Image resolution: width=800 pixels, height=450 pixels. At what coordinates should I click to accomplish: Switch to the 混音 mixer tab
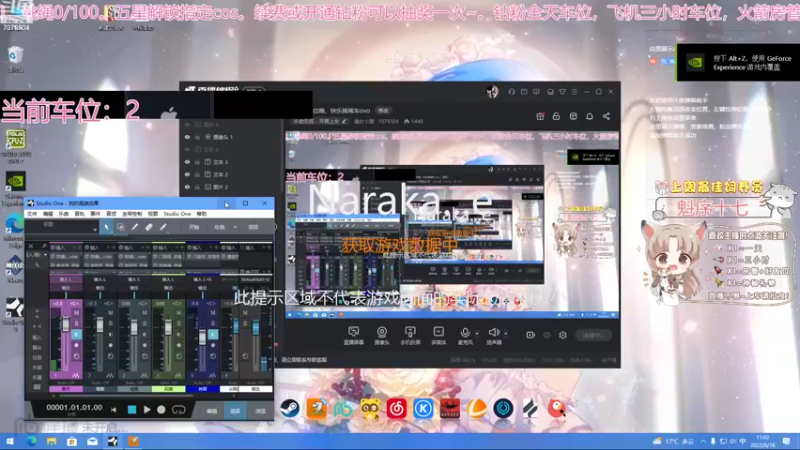click(x=235, y=411)
